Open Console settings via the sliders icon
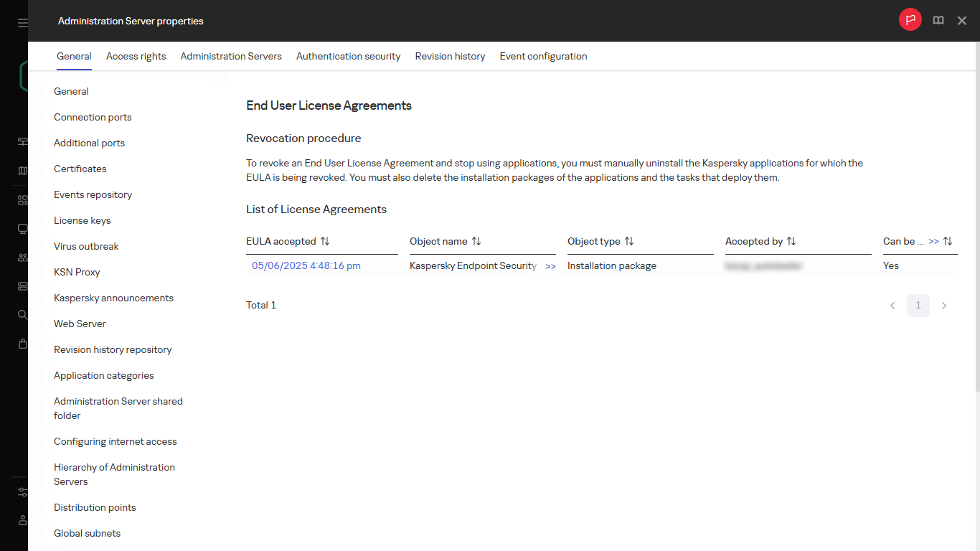This screenshot has height=551, width=980. pos(22,492)
